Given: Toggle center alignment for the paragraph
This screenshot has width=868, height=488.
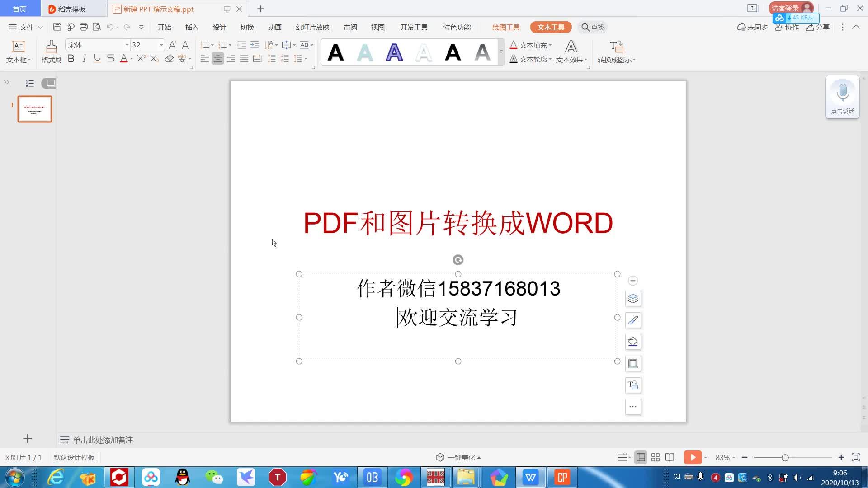Looking at the screenshot, I should [x=218, y=58].
